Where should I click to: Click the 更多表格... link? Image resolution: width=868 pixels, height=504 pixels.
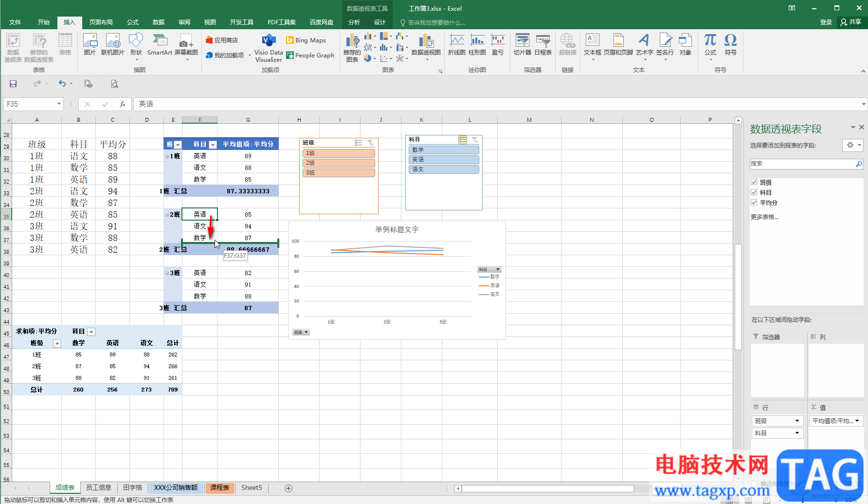[x=764, y=217]
